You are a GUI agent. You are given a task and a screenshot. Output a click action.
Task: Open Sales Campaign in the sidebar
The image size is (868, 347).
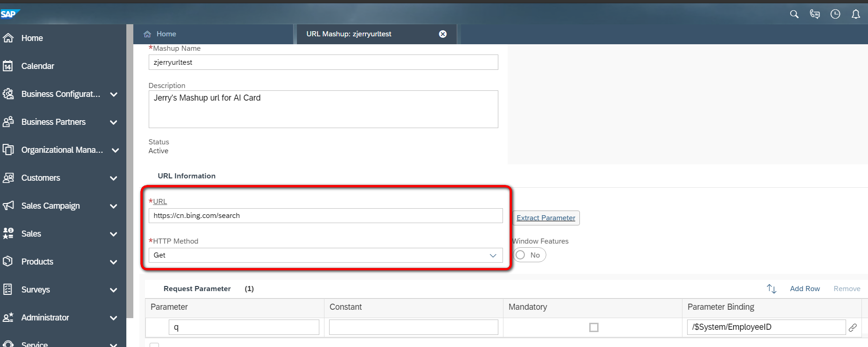pos(50,206)
